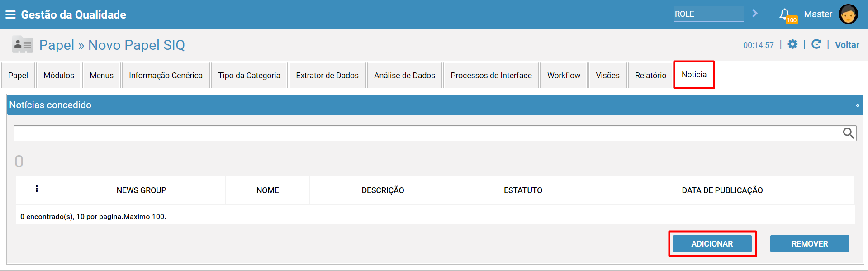This screenshot has width=868, height=271.
Task: Select Processos de Interface tab
Action: (x=491, y=75)
